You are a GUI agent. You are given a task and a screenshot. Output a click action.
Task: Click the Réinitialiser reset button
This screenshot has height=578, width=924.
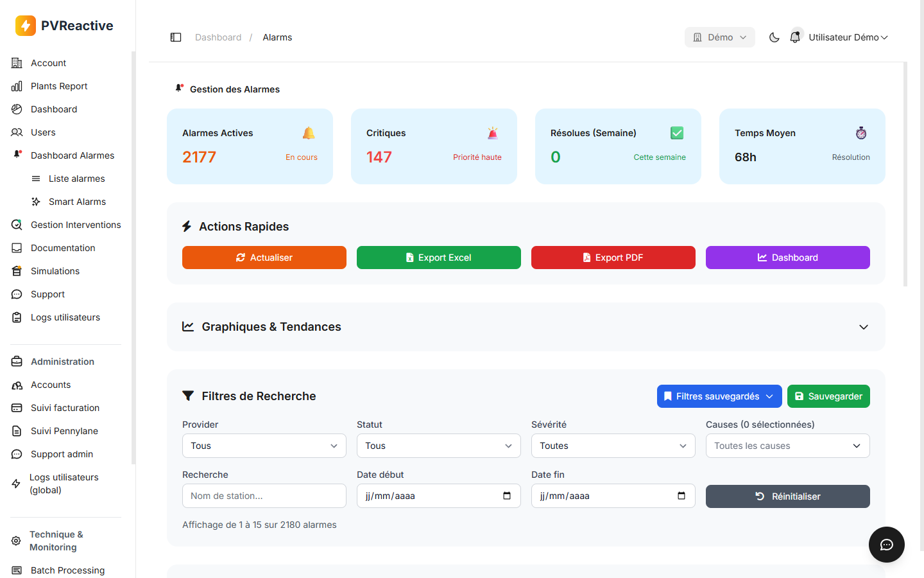tap(788, 496)
